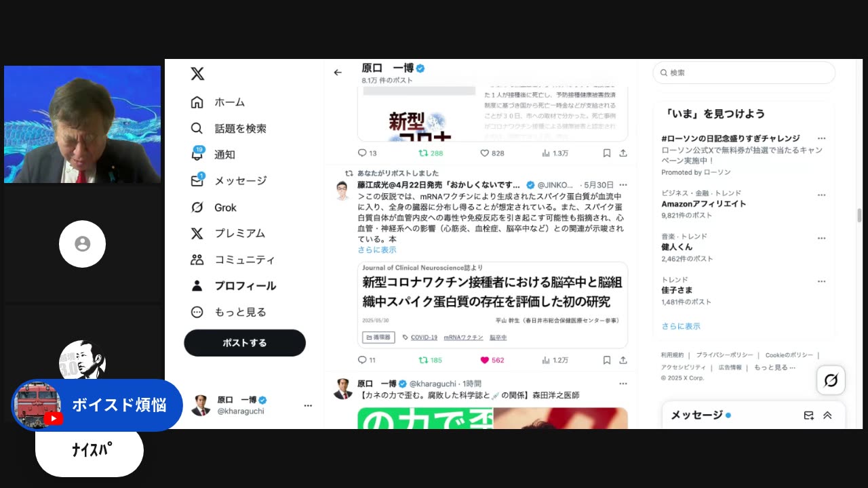Screen dimensions: 868x488
Task: Click the 検索 search field
Action: click(x=744, y=73)
